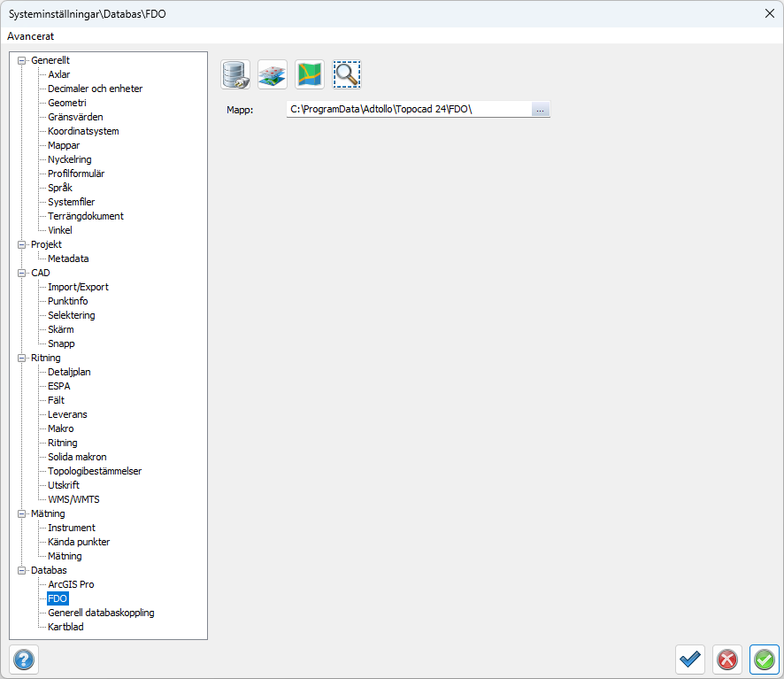Cancel with the red X icon

pyautogui.click(x=727, y=660)
